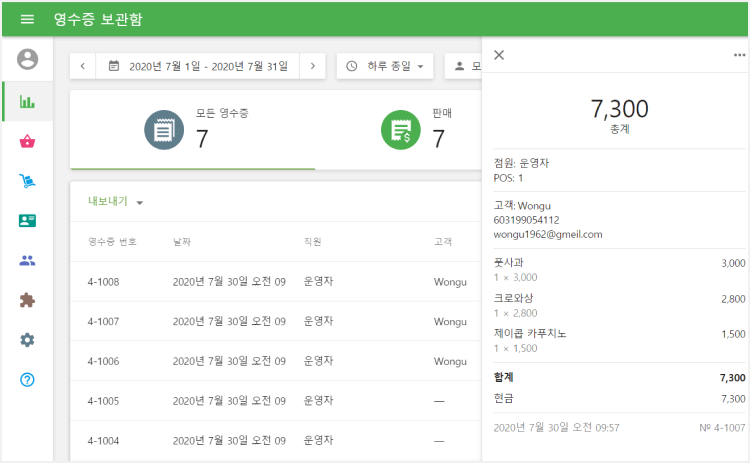
Task: Click customer email wongu1962@gmeil.com
Action: point(548,234)
